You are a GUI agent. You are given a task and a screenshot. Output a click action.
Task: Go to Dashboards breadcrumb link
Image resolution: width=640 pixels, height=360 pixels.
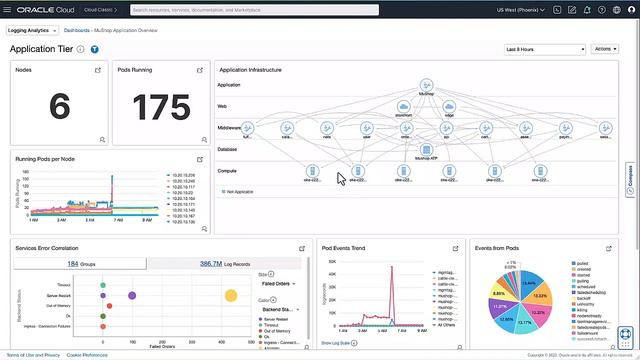click(x=76, y=31)
